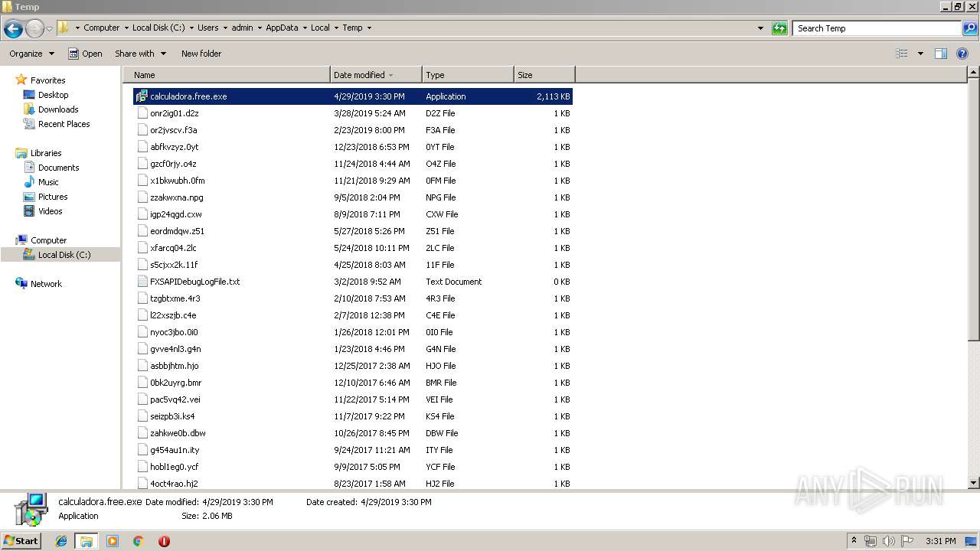Image resolution: width=980 pixels, height=551 pixels.
Task: Open the Pictures library
Action: pyautogui.click(x=53, y=197)
